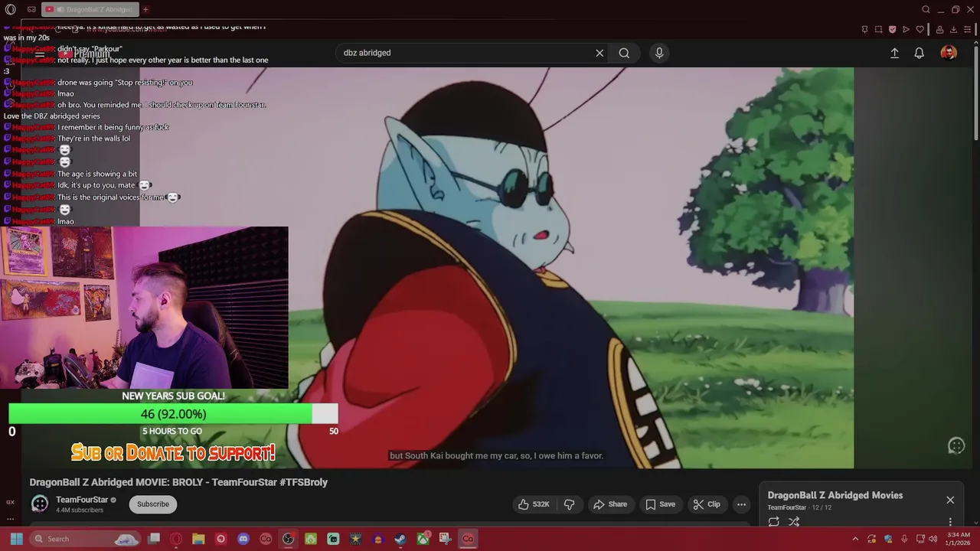Viewport: 980px width, 551px height.
Task: Open playlist panel three-dot options
Action: (x=950, y=521)
